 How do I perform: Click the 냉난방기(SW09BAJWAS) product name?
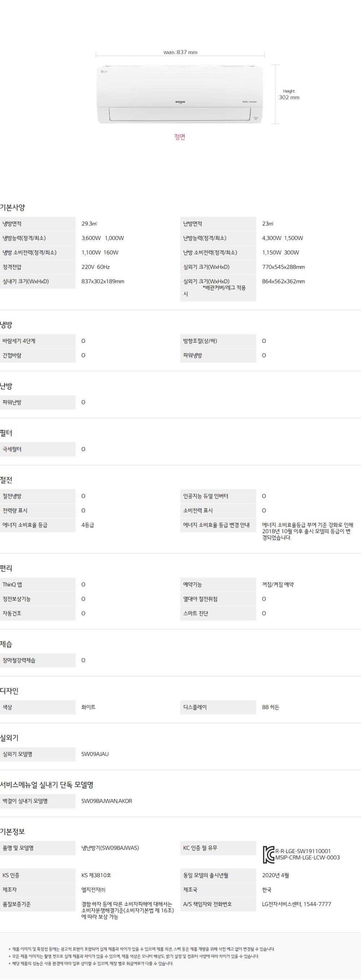(x=110, y=848)
